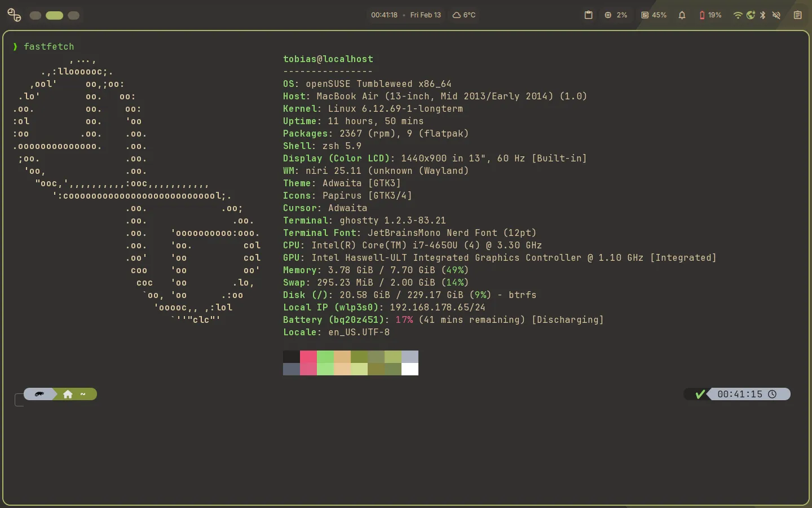Click the pink swatch in color palette
812x508 pixels.
pyautogui.click(x=308, y=357)
